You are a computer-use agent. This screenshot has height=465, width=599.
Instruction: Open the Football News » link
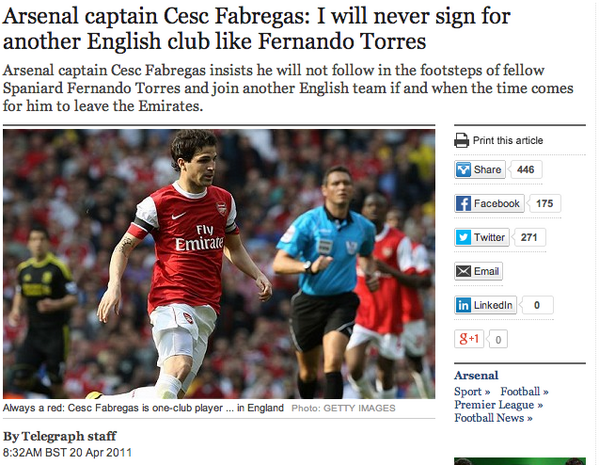[x=493, y=418]
